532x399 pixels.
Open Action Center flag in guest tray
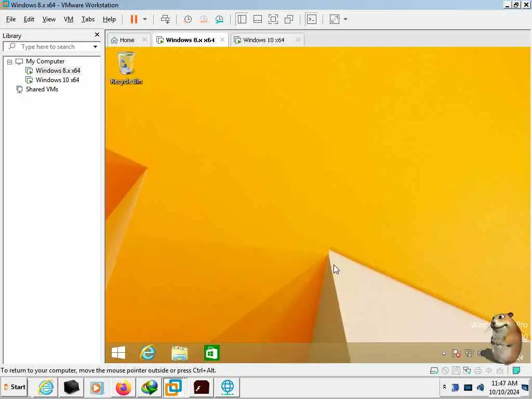pyautogui.click(x=456, y=353)
